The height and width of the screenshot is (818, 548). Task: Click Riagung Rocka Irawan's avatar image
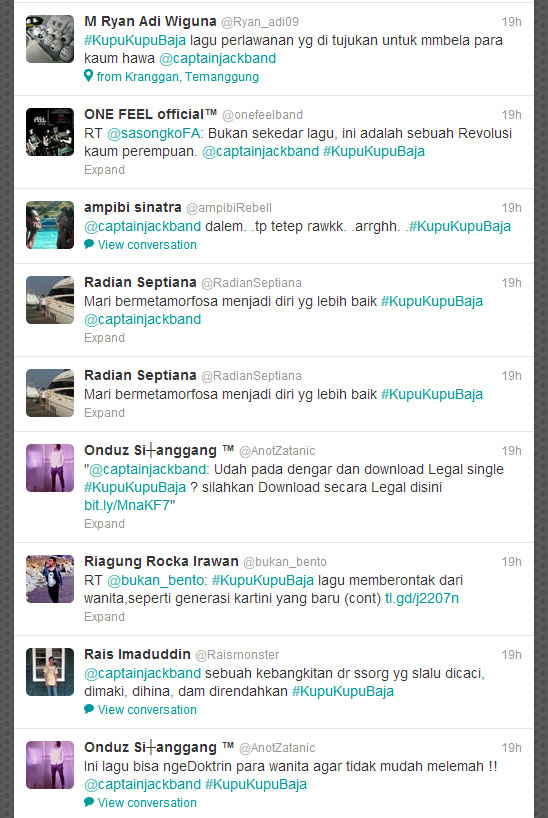[50, 579]
